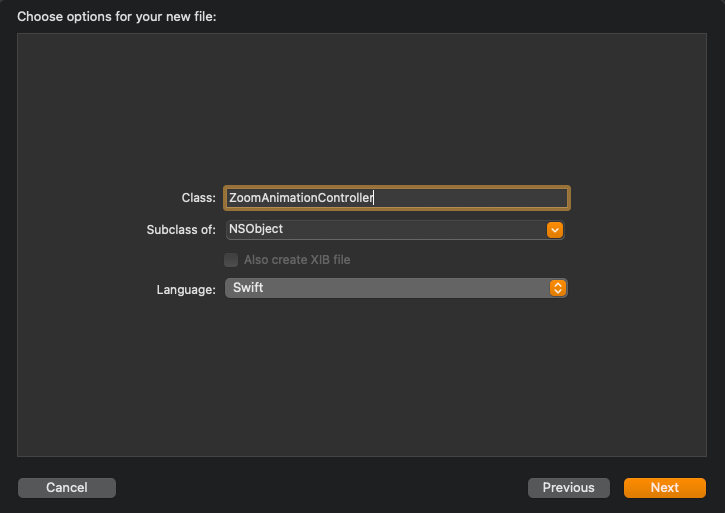725x513 pixels.
Task: Click Cancel to dismiss the dialog
Action: tap(67, 488)
